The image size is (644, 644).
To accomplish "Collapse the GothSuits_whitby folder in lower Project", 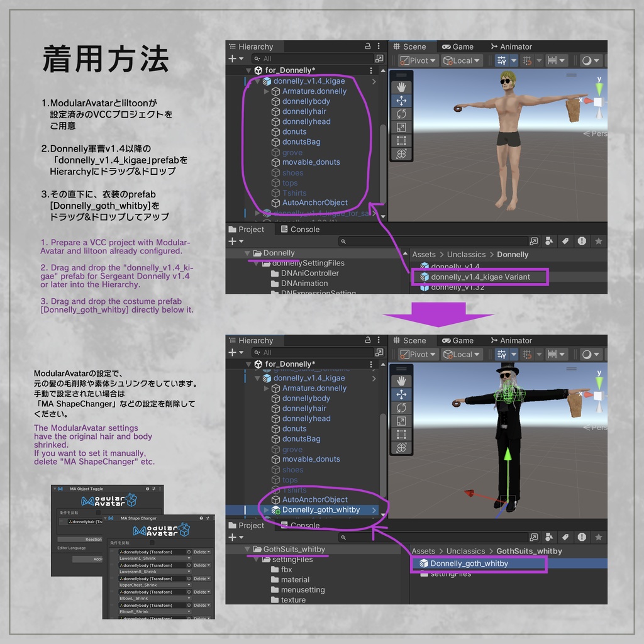I will pos(247,549).
